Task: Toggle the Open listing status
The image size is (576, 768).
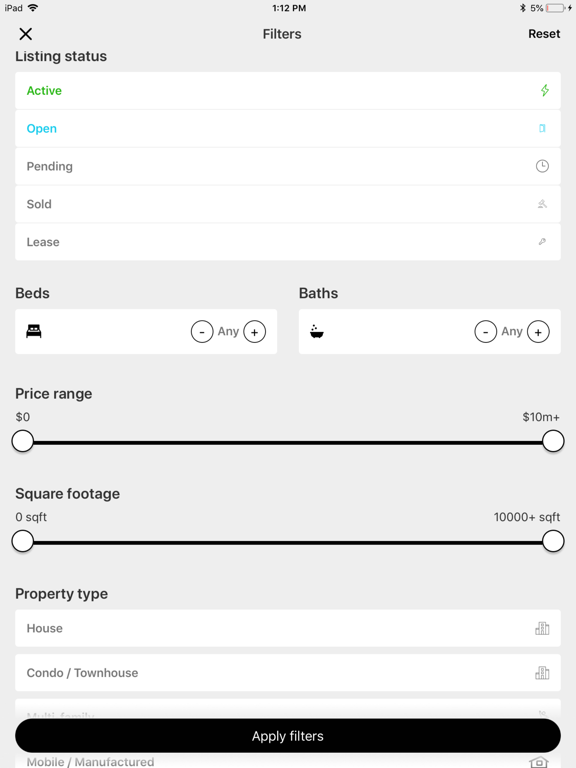Action: 288,128
